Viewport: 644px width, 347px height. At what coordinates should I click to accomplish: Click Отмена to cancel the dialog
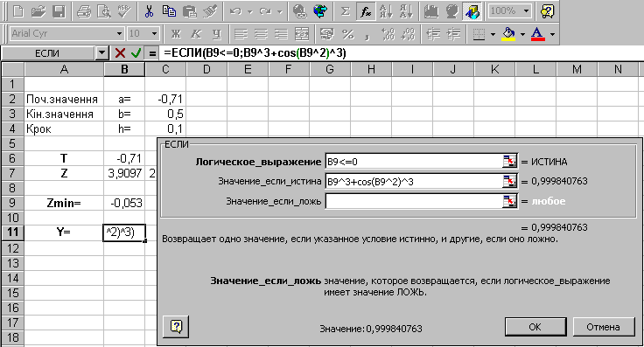tap(604, 327)
